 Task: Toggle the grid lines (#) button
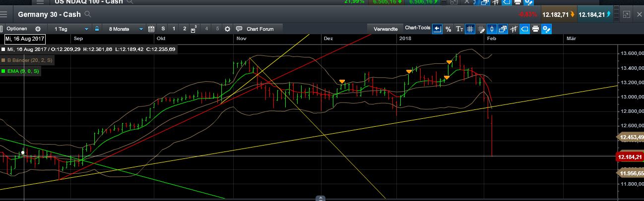click(x=470, y=29)
